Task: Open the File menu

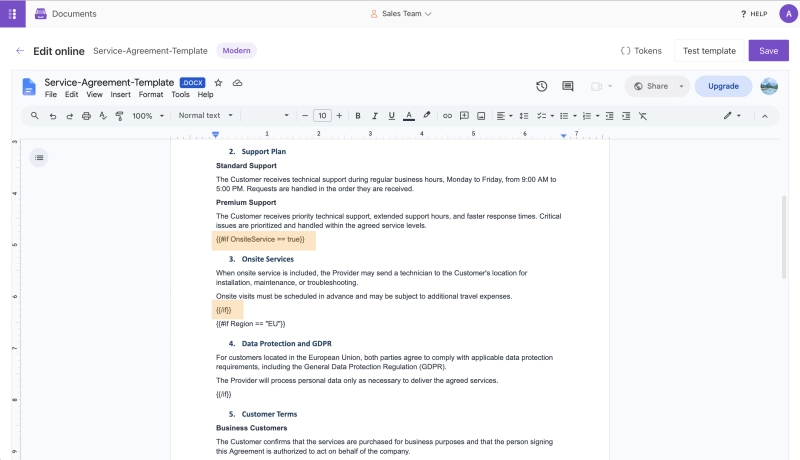Action: coord(51,94)
